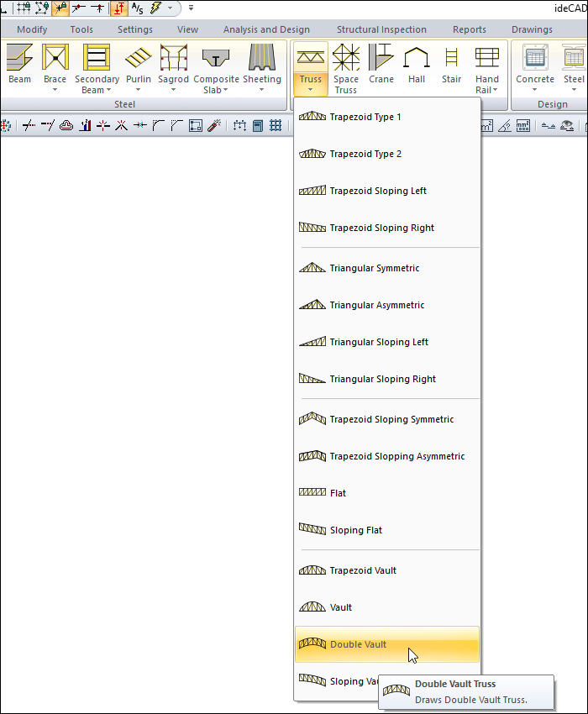Select the Double Vault truss
The width and height of the screenshot is (588, 714).
coord(387,644)
